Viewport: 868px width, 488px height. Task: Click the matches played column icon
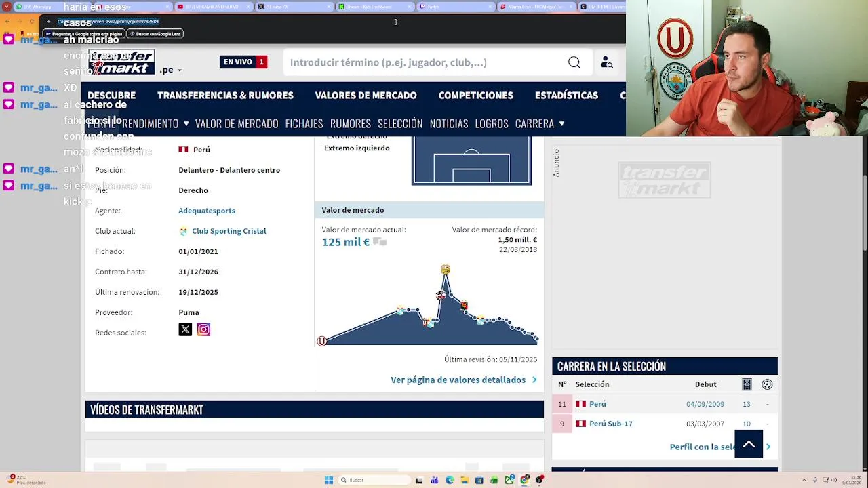(x=747, y=384)
